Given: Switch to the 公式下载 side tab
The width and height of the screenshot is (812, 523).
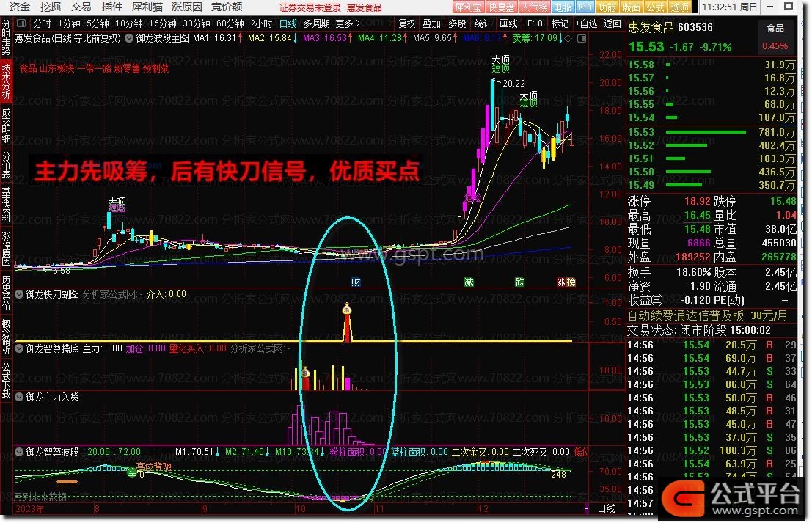Looking at the screenshot, I should click(6, 381).
